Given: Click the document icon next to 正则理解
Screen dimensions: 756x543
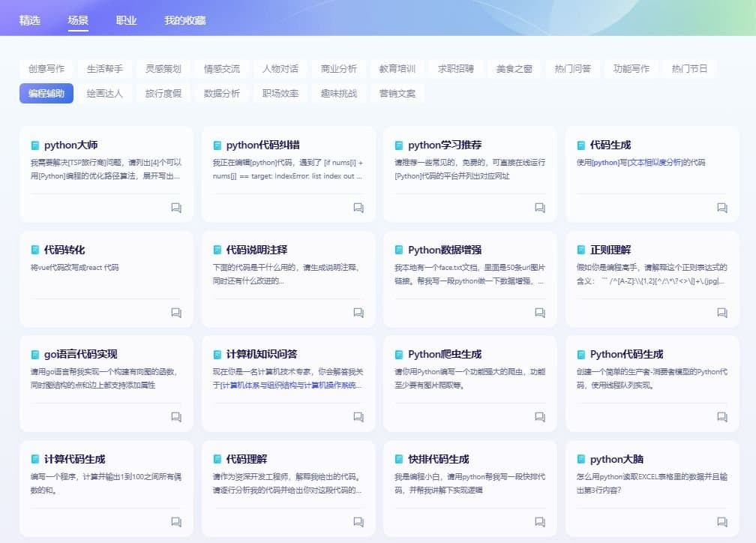Looking at the screenshot, I should [581, 250].
